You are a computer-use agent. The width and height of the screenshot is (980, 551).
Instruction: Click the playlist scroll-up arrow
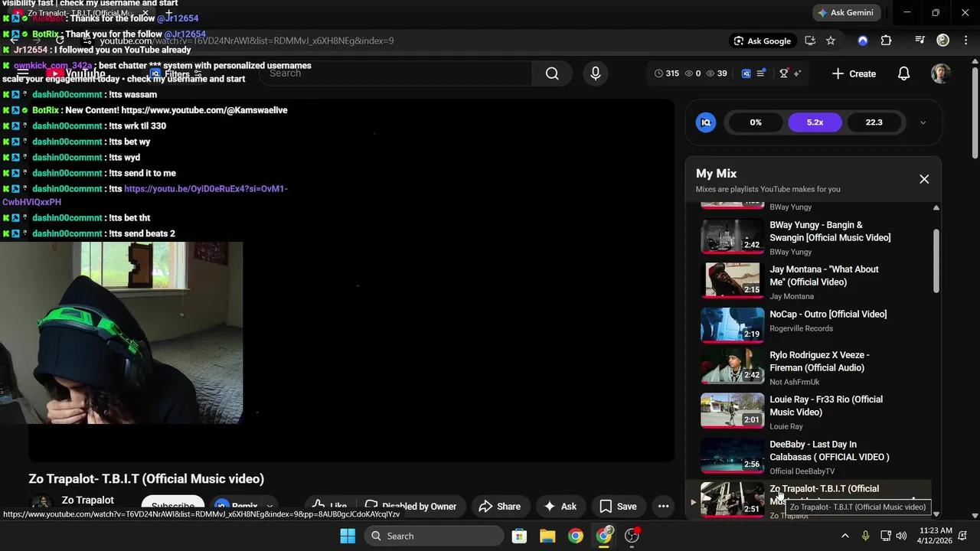click(x=936, y=208)
